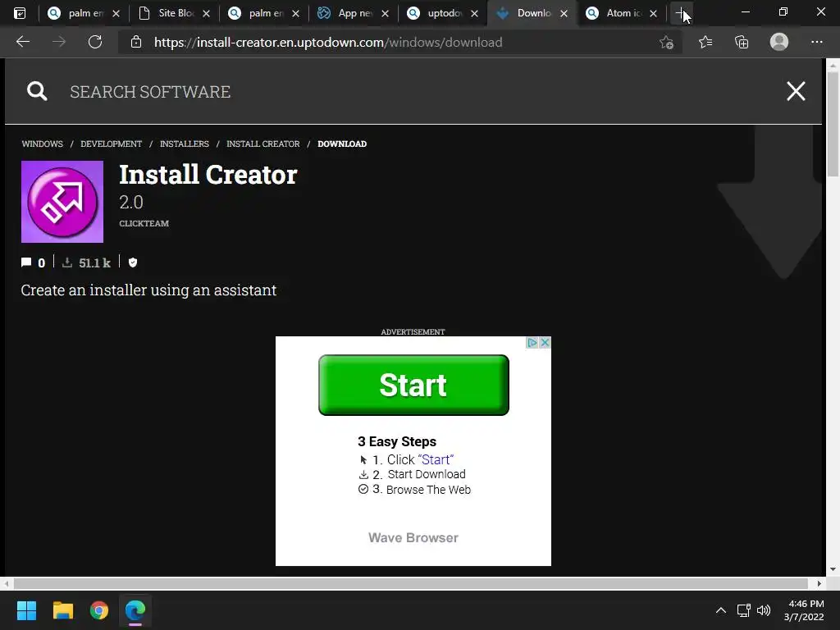Reload the current page

[95, 42]
